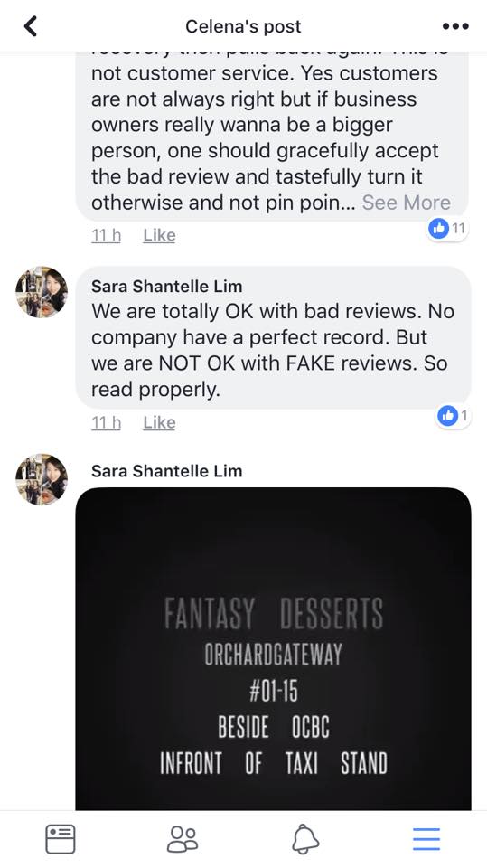487x868 pixels.
Task: Tap the thumbs-up reaction with 1 like
Action: tap(453, 416)
